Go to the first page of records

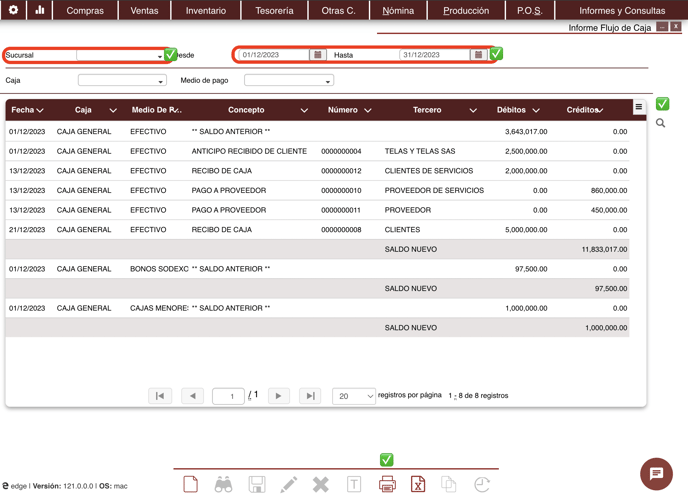pos(160,396)
